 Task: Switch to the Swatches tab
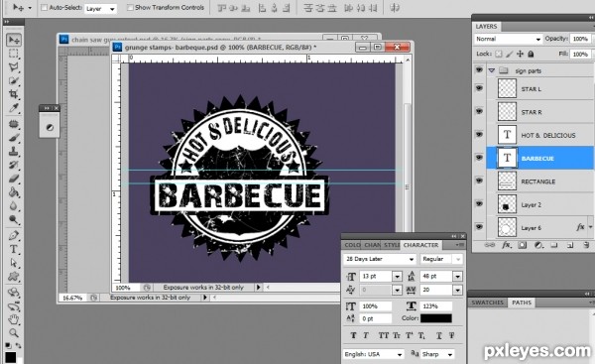[x=488, y=303]
